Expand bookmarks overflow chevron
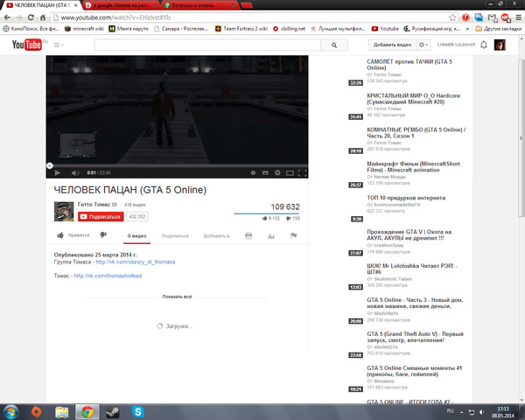The height and width of the screenshot is (420, 525). click(467, 29)
